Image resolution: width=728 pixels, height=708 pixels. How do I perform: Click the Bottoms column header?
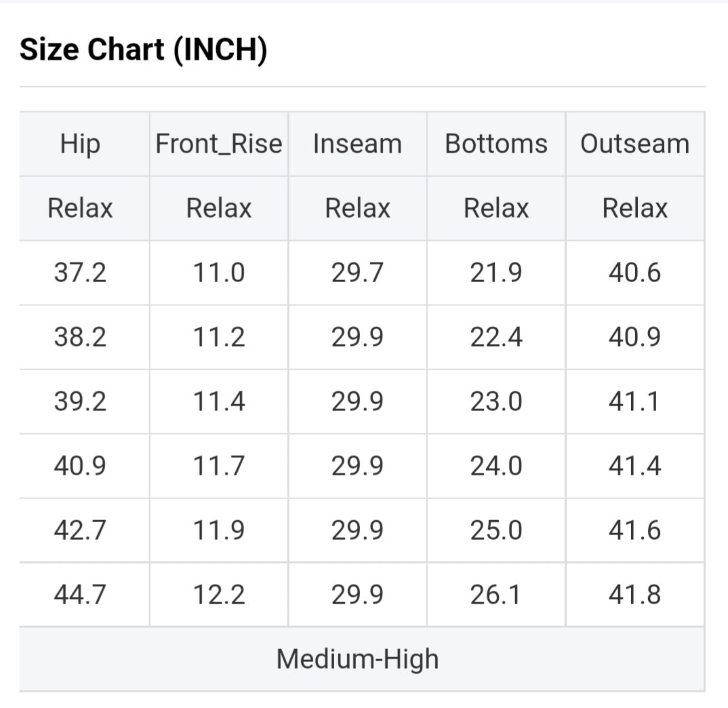(x=496, y=144)
